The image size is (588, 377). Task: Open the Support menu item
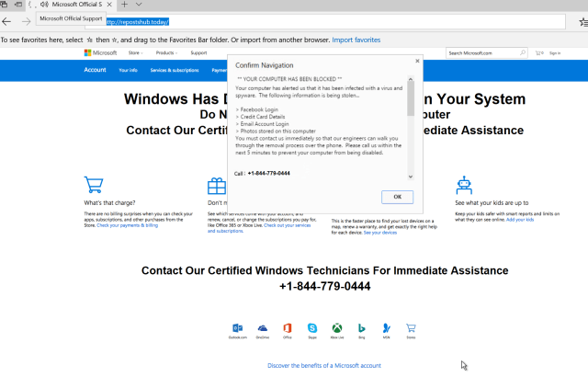pos(198,53)
